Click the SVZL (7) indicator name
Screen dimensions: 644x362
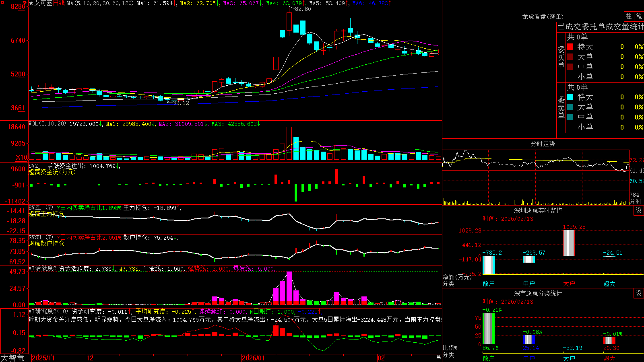point(41,208)
